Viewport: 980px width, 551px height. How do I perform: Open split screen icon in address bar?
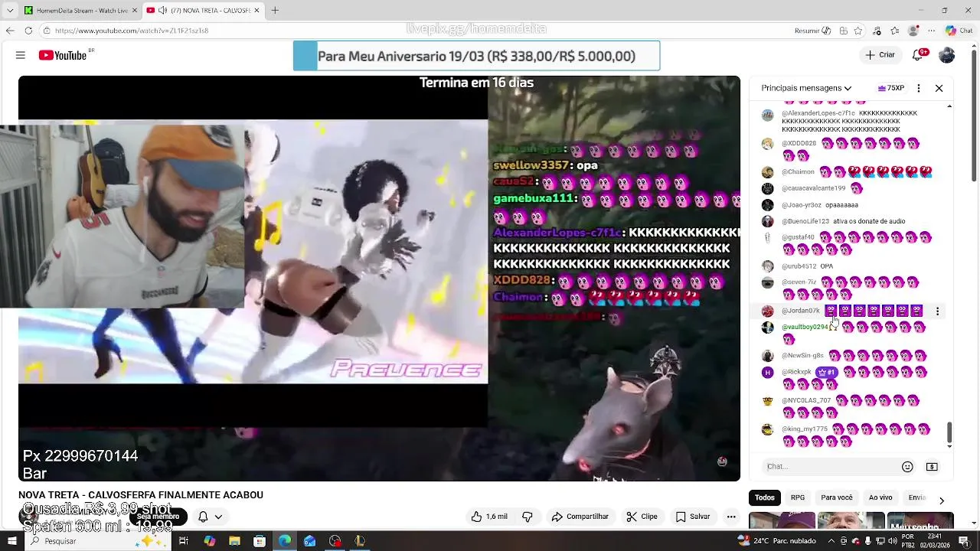843,31
